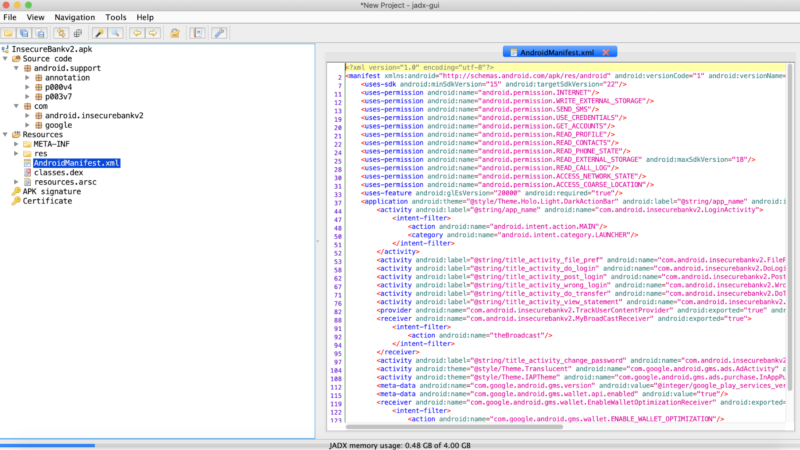Open Class search with the magnifier icon
800x450 pixels.
(x=116, y=33)
